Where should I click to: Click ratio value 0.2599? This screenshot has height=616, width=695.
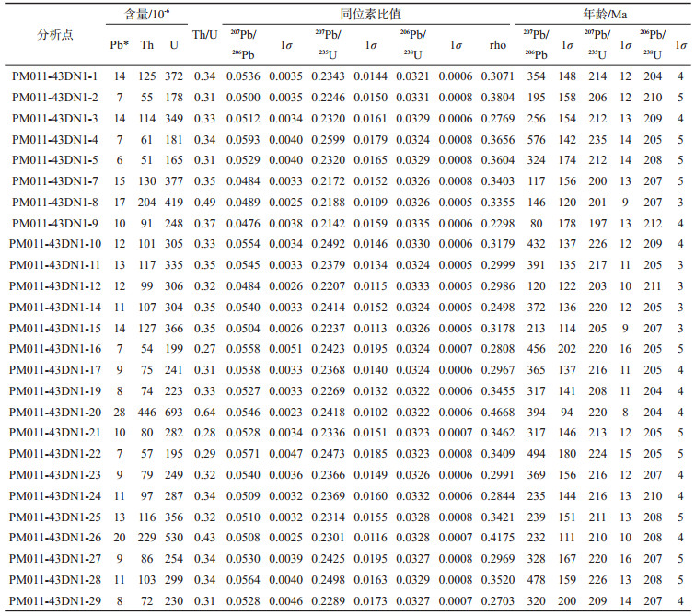(328, 140)
